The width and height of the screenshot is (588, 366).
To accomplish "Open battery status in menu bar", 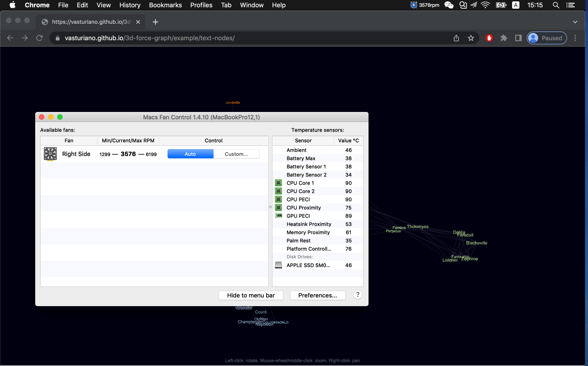I will click(x=501, y=5).
